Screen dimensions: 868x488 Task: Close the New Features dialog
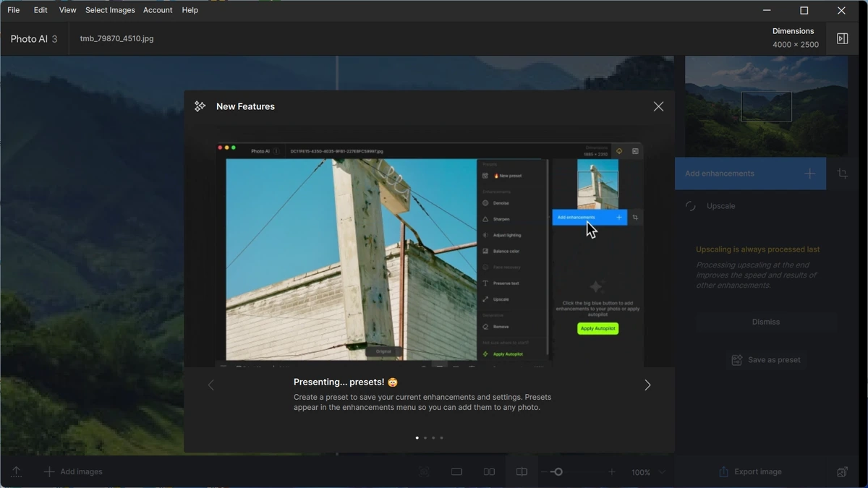click(x=658, y=106)
